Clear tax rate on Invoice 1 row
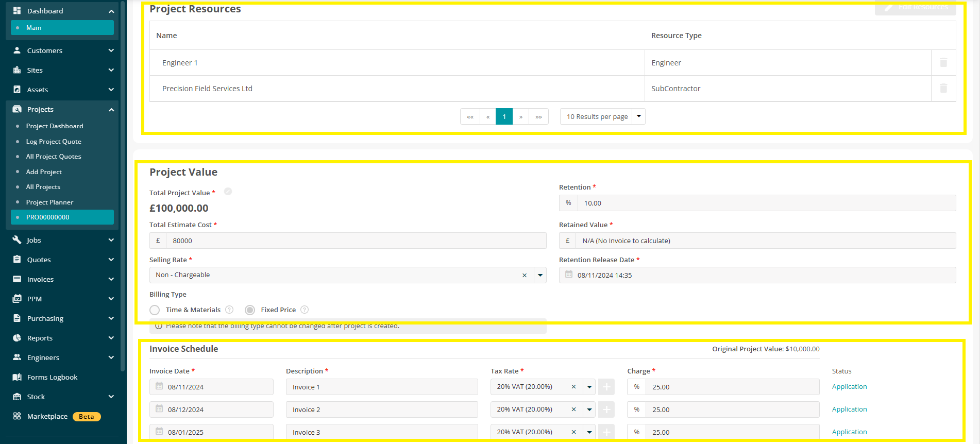Image resolution: width=980 pixels, height=444 pixels. (573, 387)
